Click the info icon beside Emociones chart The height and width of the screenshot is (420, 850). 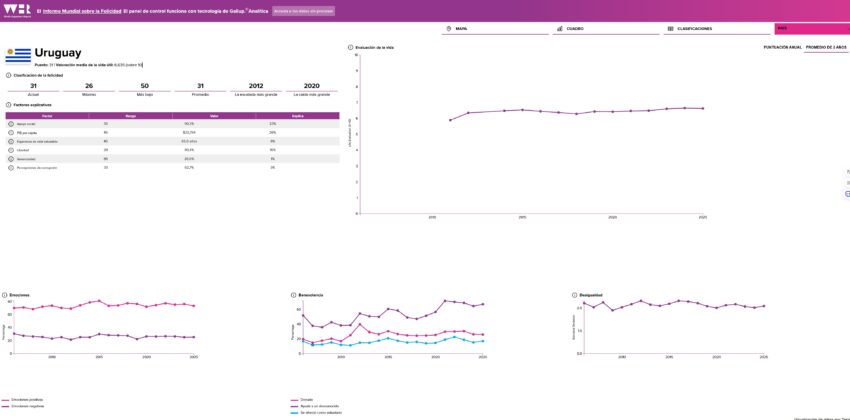9,295
